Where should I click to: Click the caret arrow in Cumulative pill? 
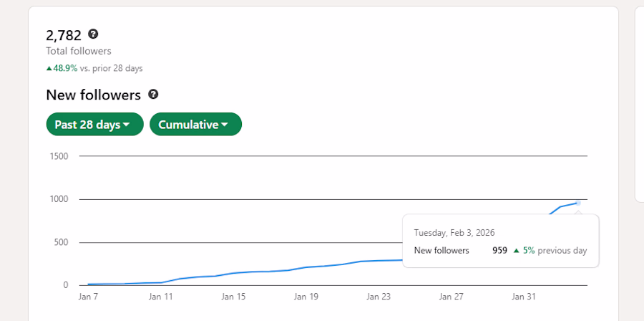(x=224, y=125)
